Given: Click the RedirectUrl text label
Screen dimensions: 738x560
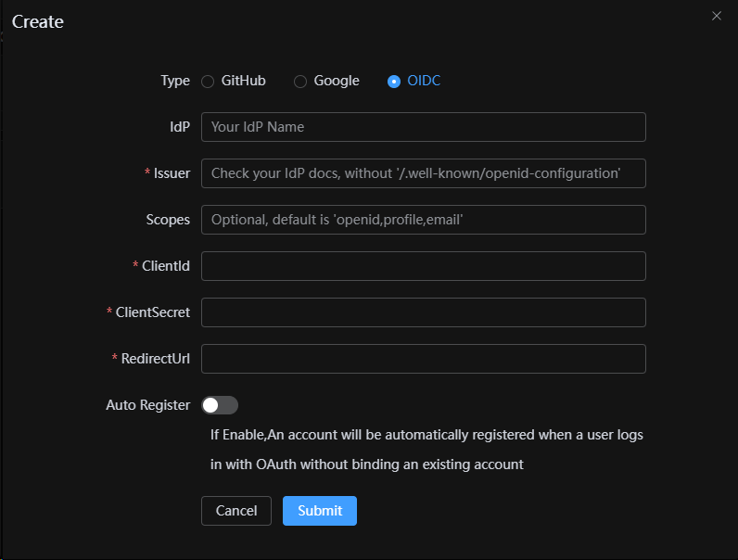Looking at the screenshot, I should click(x=155, y=359).
